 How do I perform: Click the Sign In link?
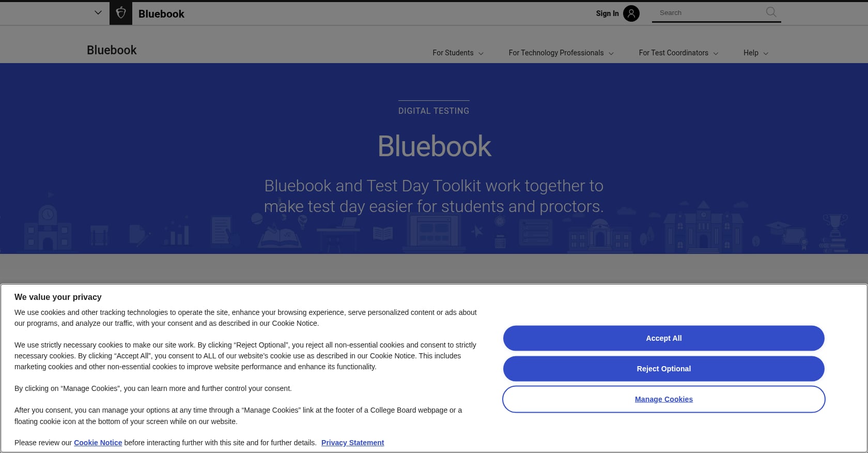607,13
